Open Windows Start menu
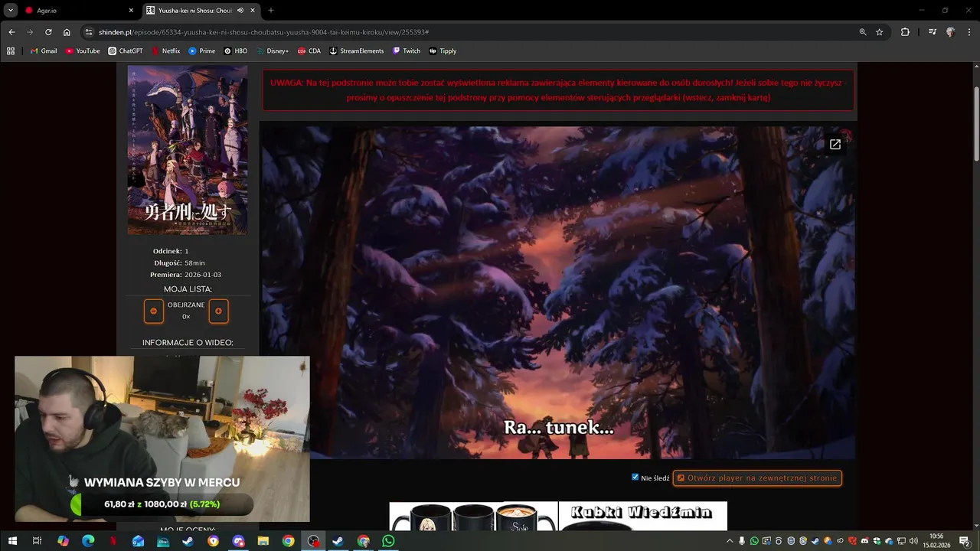This screenshot has width=980, height=551. (12, 541)
